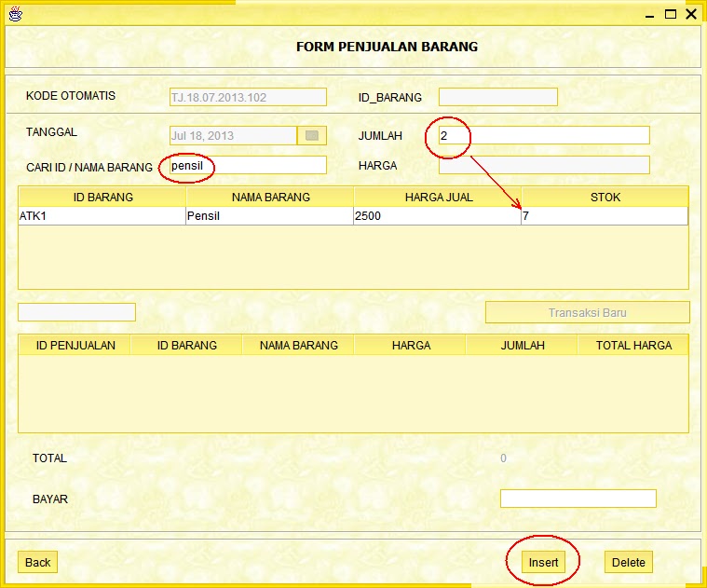Click the Java coffee cup window icon
This screenshot has height=588, width=707.
[15, 14]
